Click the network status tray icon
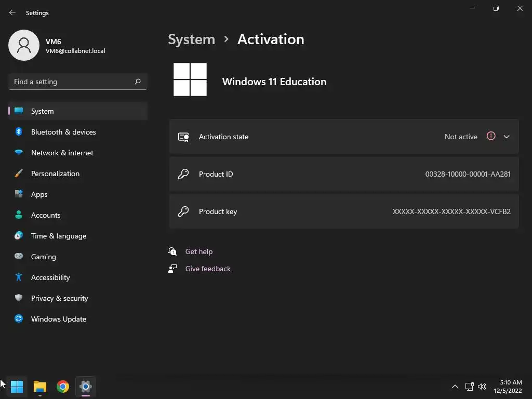The height and width of the screenshot is (399, 532). (470, 387)
